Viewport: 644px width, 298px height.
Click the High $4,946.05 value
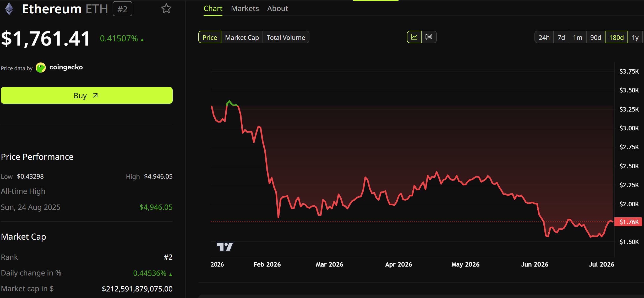click(x=158, y=176)
